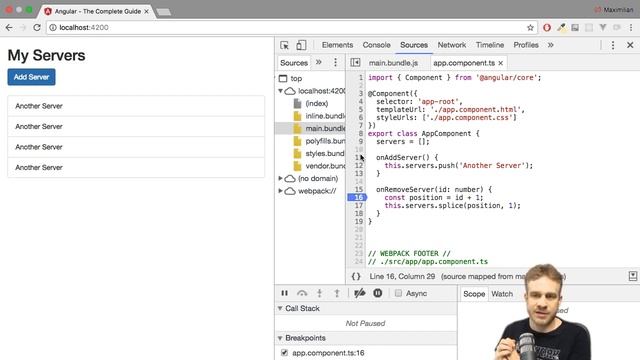Open a new browser tab
The height and width of the screenshot is (360, 640).
click(x=164, y=12)
